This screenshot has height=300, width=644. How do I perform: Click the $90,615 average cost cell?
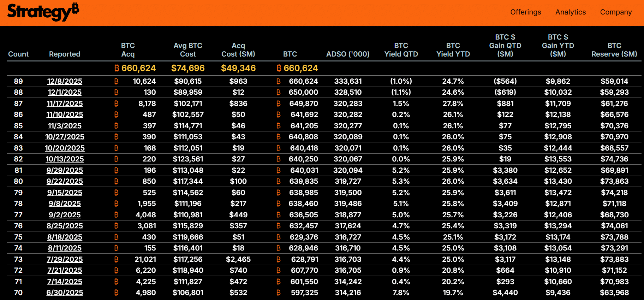click(x=188, y=81)
